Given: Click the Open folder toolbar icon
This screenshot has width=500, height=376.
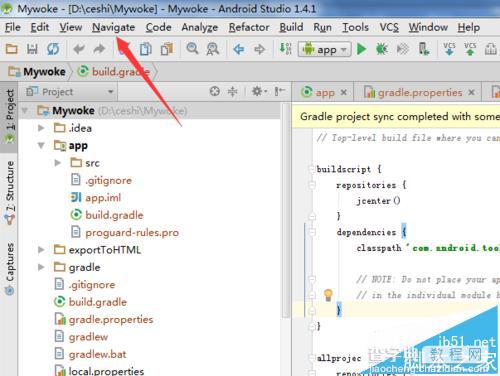Looking at the screenshot, I should click(12, 49).
